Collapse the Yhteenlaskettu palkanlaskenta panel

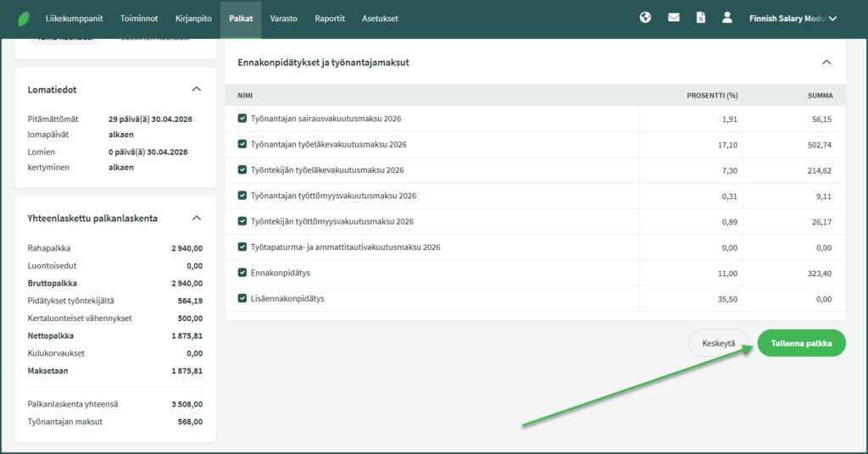click(x=197, y=218)
